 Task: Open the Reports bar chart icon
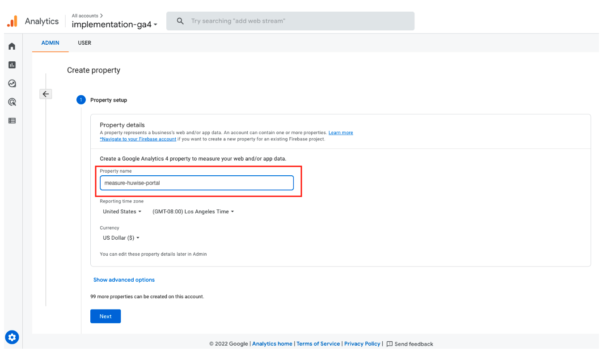tap(12, 65)
